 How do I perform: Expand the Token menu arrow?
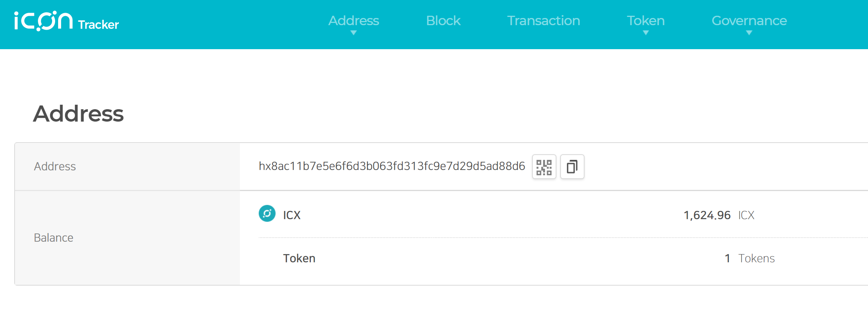coord(646,33)
